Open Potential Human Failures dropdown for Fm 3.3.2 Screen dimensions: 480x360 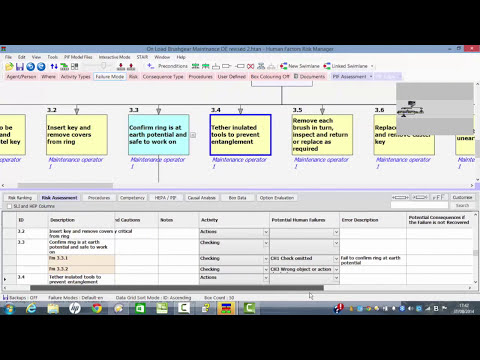336,269
